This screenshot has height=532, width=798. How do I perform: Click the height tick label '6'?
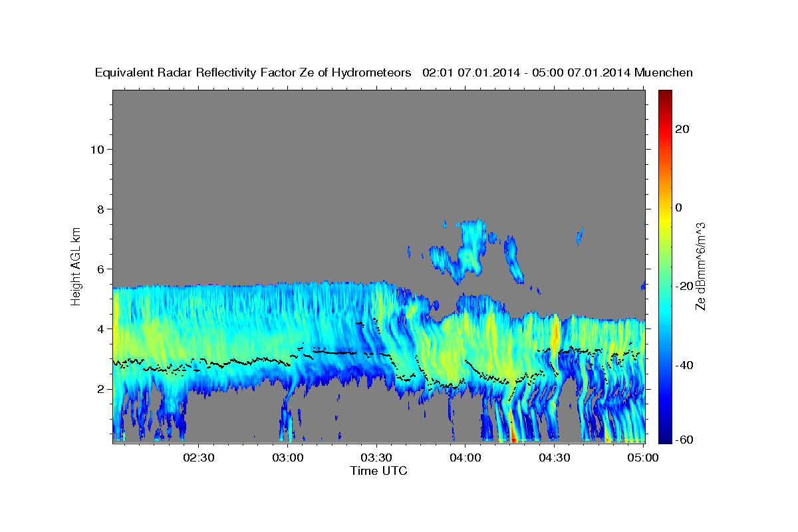tap(100, 269)
